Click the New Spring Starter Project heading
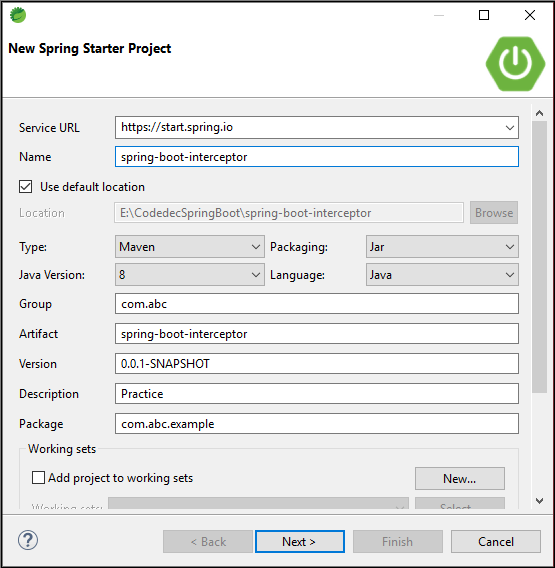 pos(89,49)
